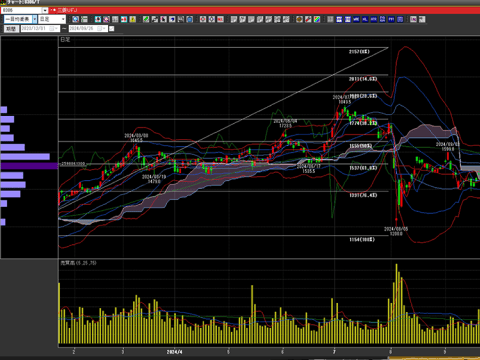Screen dimensions: 480x360
Task: Click the yellow warning triangle toolbar icon
Action: [132, 19]
